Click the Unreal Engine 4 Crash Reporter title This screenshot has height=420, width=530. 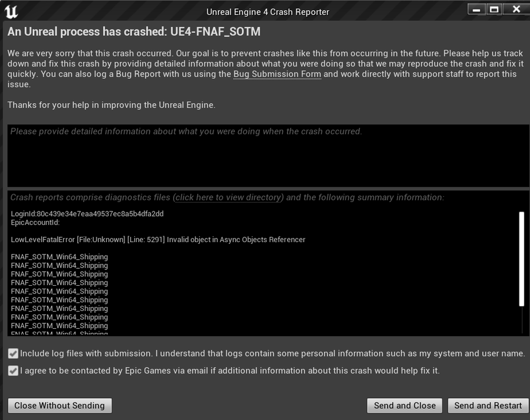coord(268,12)
